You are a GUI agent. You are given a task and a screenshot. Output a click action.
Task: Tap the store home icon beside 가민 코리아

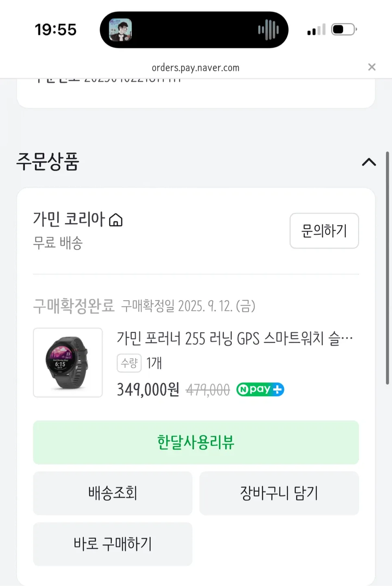point(116,220)
